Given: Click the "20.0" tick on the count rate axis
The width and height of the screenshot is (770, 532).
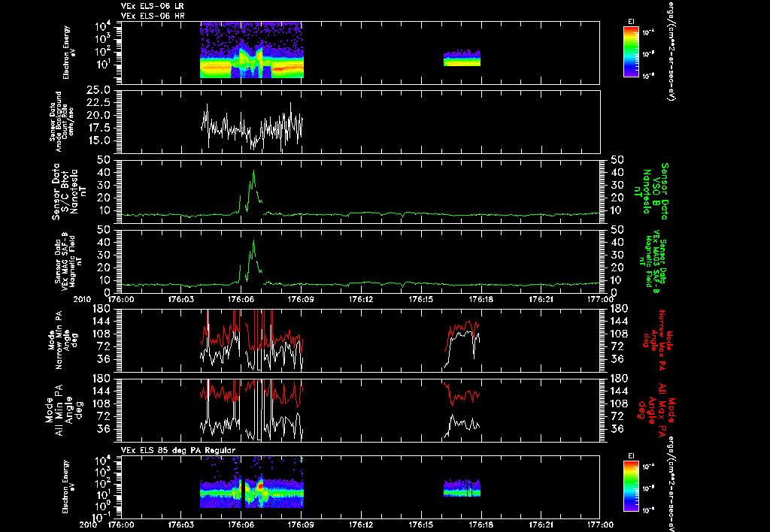Looking at the screenshot, I should tap(99, 115).
